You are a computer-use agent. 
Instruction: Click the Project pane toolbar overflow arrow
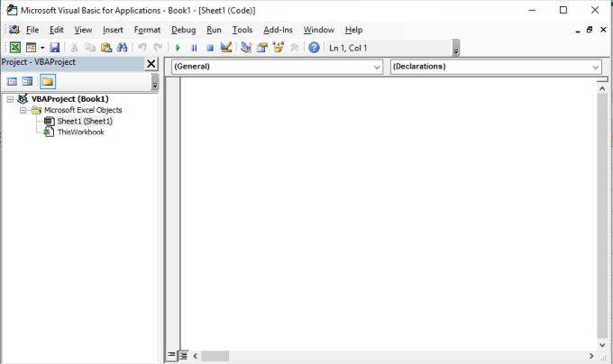pyautogui.click(x=155, y=82)
